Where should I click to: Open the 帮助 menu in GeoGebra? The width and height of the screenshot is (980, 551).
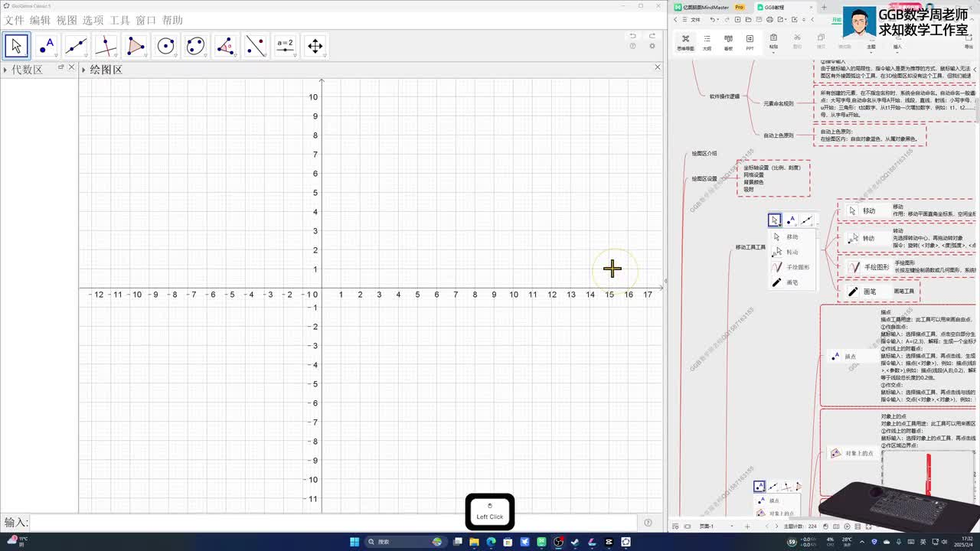tap(172, 21)
